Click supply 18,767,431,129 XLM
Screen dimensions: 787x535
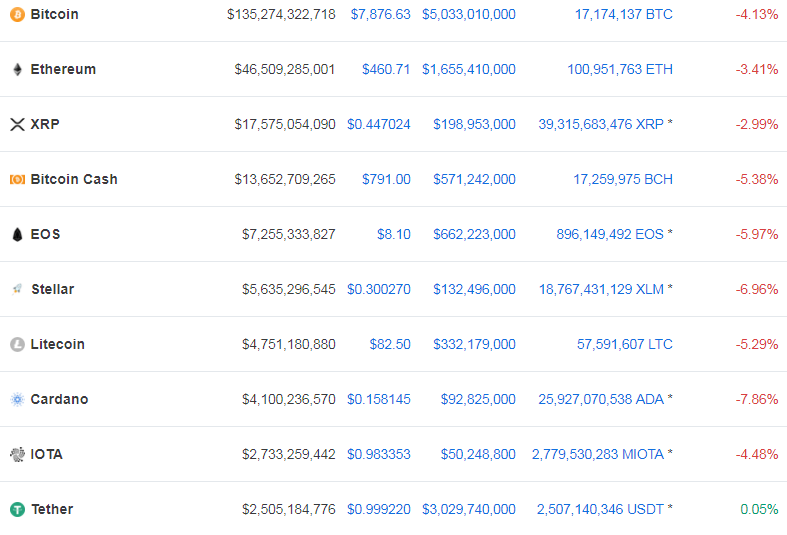pos(601,289)
